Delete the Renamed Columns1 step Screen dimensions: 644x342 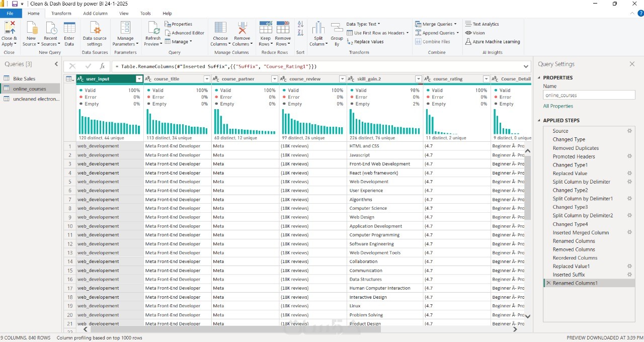click(x=548, y=283)
